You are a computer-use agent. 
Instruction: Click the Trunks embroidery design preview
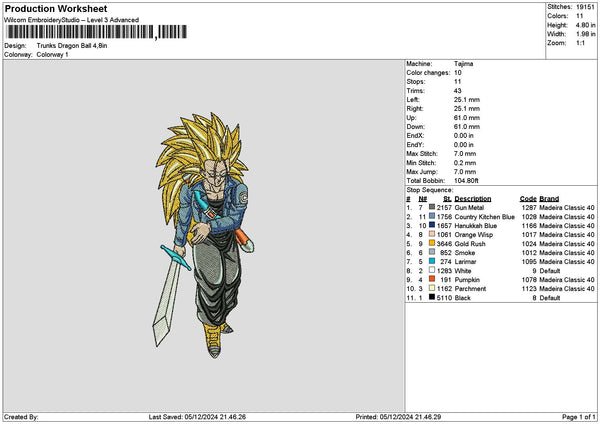pyautogui.click(x=203, y=235)
